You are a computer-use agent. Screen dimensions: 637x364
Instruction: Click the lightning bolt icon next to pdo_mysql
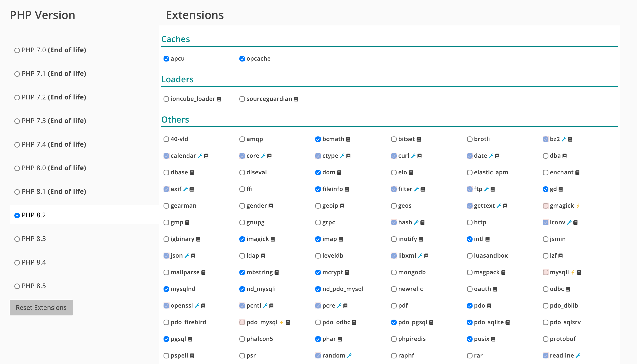[x=281, y=323]
